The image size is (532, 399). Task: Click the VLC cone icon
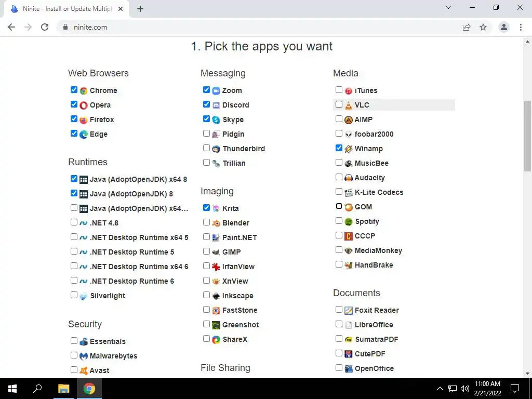point(349,105)
